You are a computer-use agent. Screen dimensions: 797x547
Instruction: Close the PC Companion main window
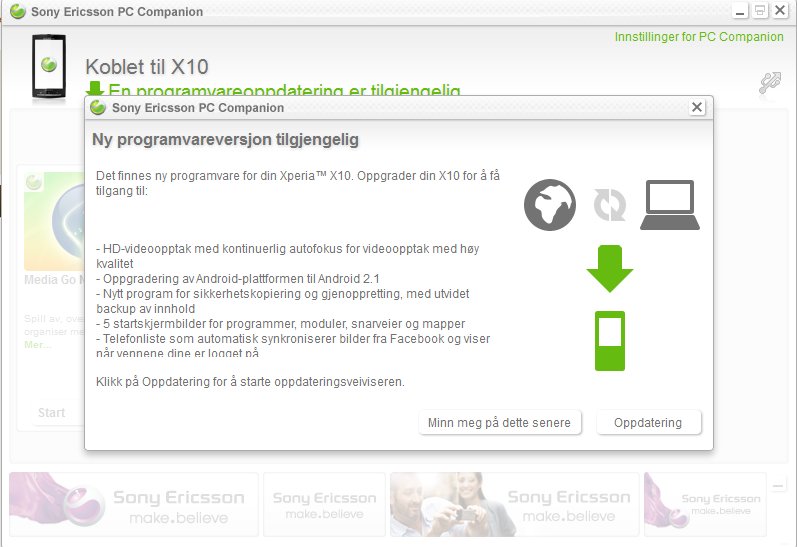click(780, 11)
